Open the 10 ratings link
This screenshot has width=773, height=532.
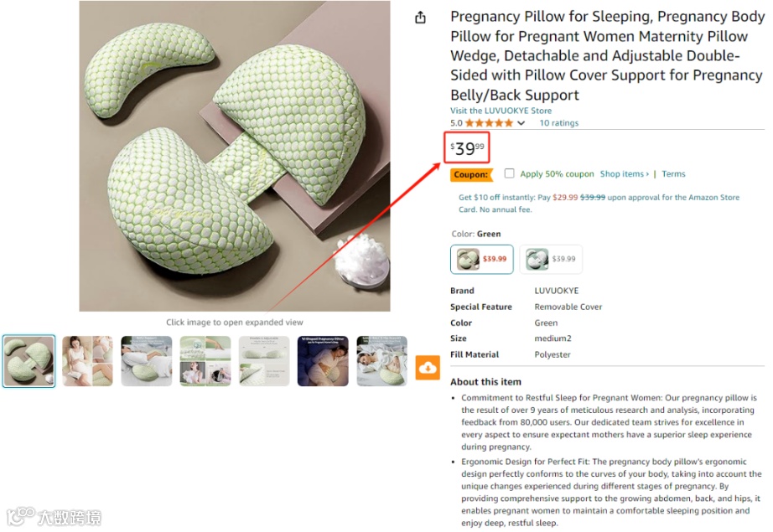coord(558,123)
